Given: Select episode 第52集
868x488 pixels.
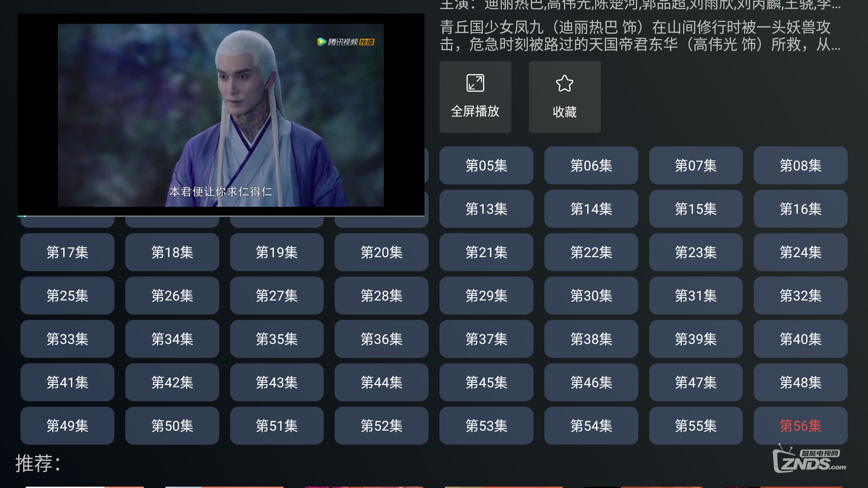Looking at the screenshot, I should click(x=382, y=426).
